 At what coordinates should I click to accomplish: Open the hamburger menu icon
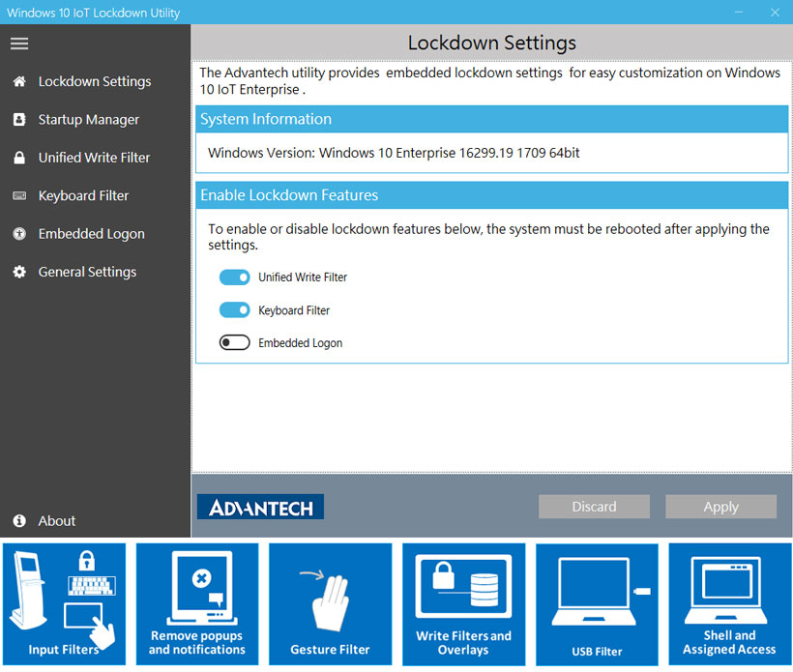(x=19, y=44)
